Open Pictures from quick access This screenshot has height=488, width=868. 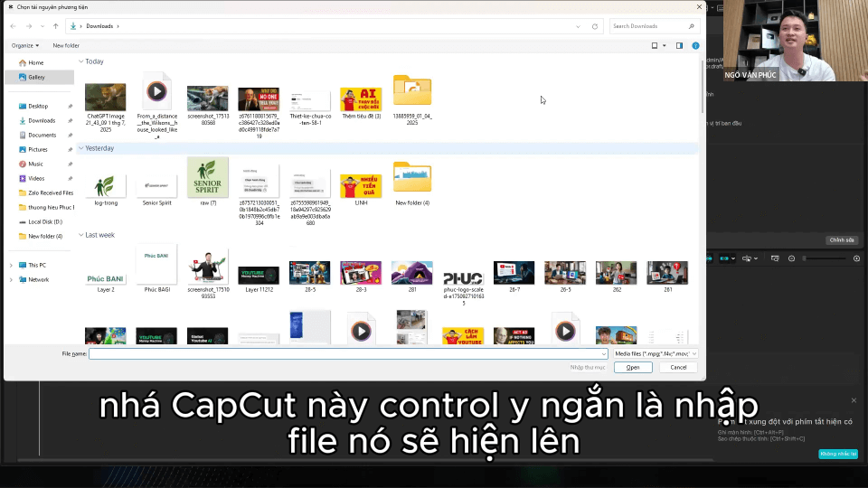pos(39,149)
